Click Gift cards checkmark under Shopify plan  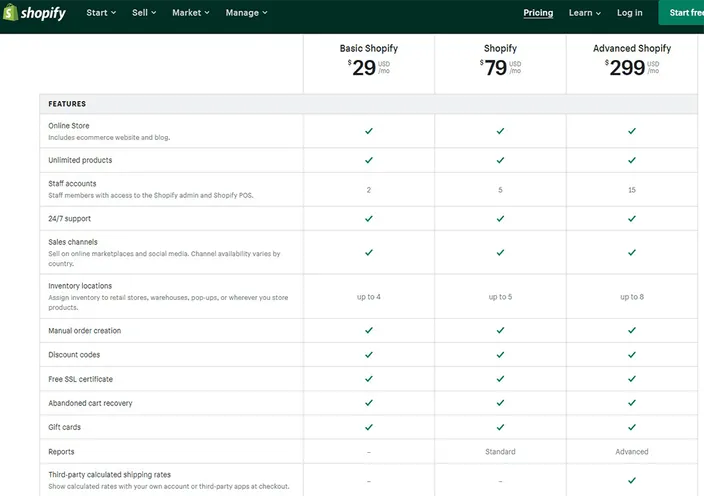tap(500, 427)
